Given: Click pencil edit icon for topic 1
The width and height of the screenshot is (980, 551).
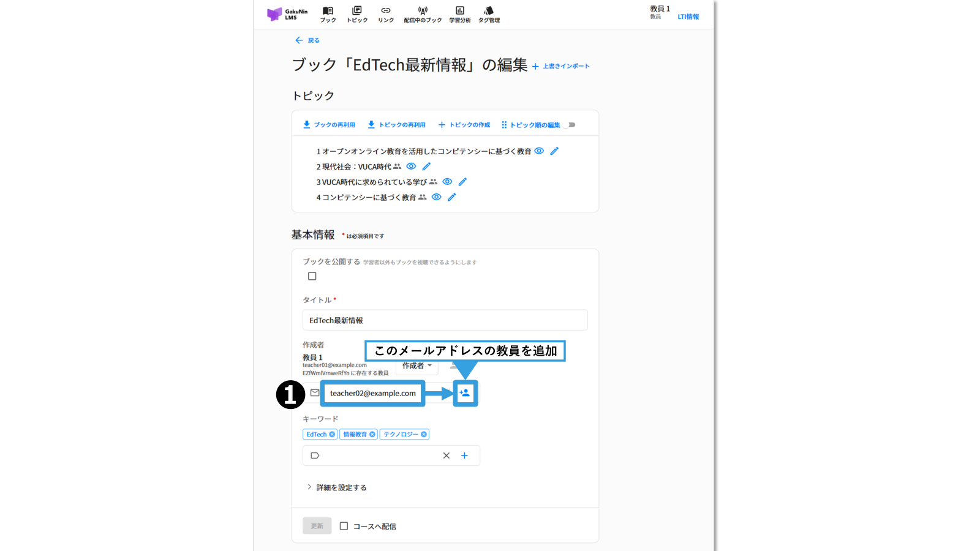Looking at the screenshot, I should (x=554, y=151).
